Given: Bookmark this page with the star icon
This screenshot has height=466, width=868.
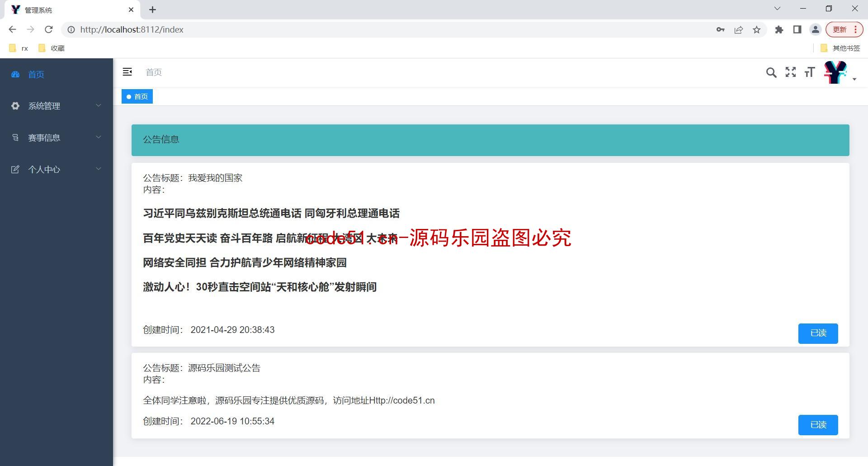Looking at the screenshot, I should pos(757,29).
